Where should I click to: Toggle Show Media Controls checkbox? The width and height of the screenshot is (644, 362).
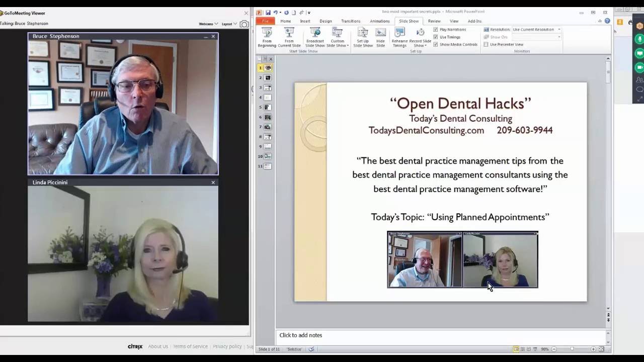click(x=436, y=44)
